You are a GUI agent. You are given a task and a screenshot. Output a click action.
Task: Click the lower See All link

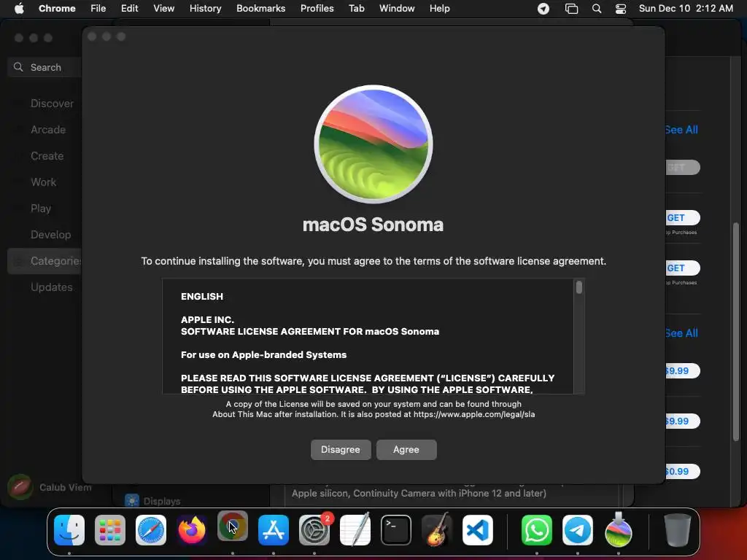pos(681,332)
